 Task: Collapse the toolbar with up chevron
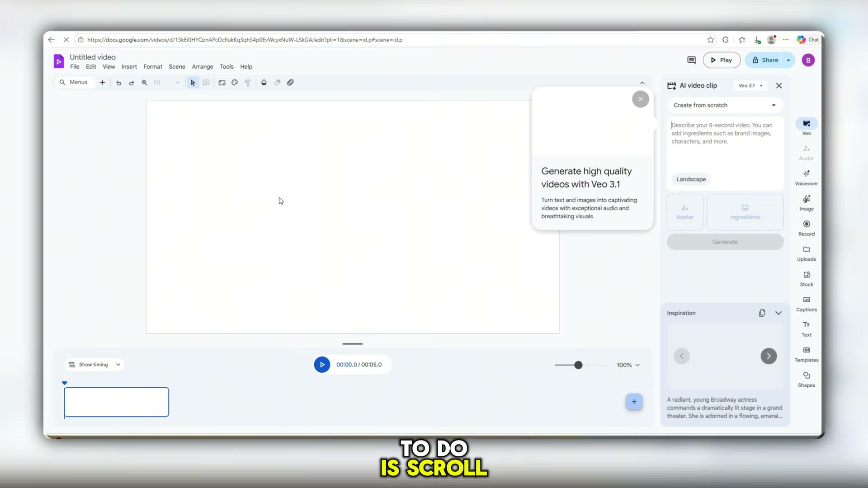(642, 83)
